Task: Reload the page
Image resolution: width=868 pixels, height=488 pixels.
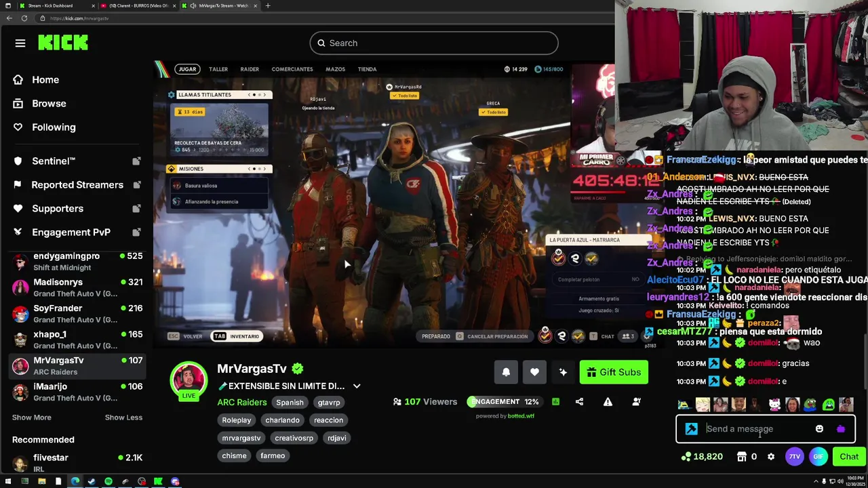Action: [24, 18]
